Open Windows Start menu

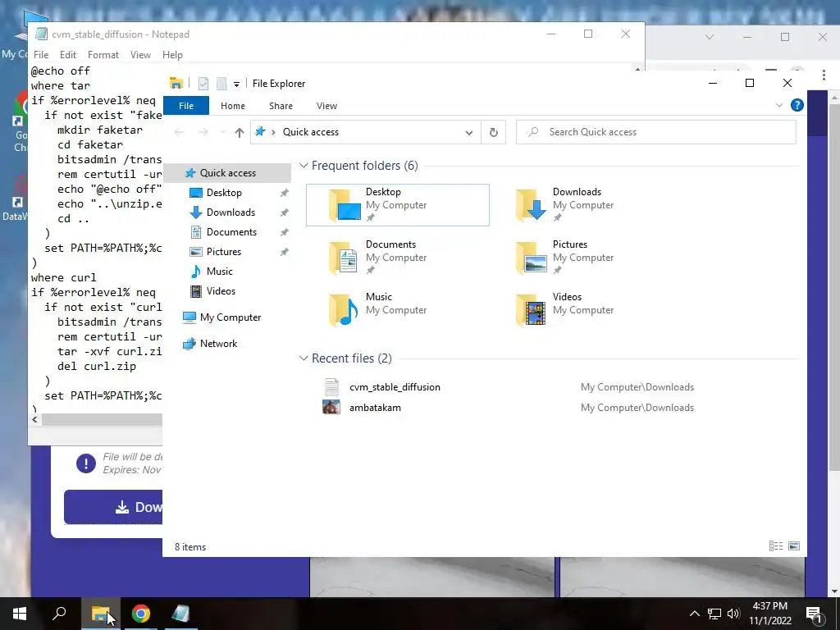[x=20, y=614]
